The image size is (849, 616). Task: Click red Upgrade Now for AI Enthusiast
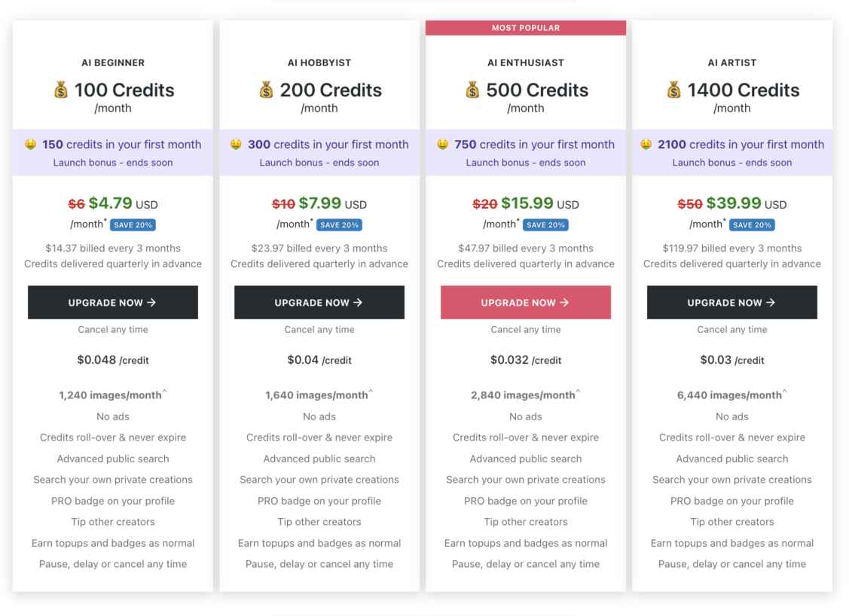(525, 302)
